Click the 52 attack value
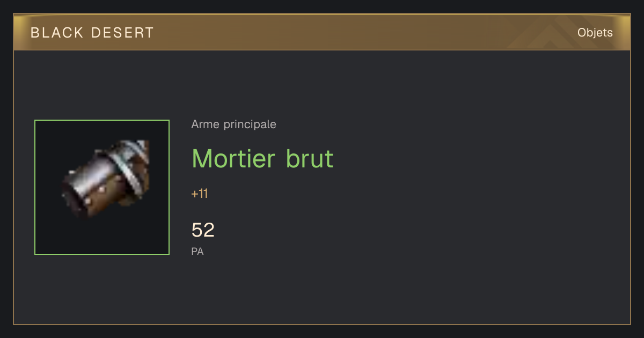This screenshot has width=644, height=338. [203, 230]
